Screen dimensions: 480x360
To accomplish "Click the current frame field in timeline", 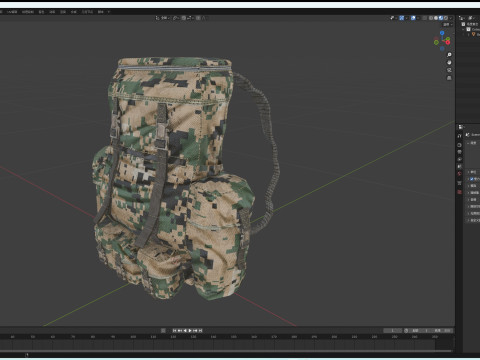I will 392,330.
